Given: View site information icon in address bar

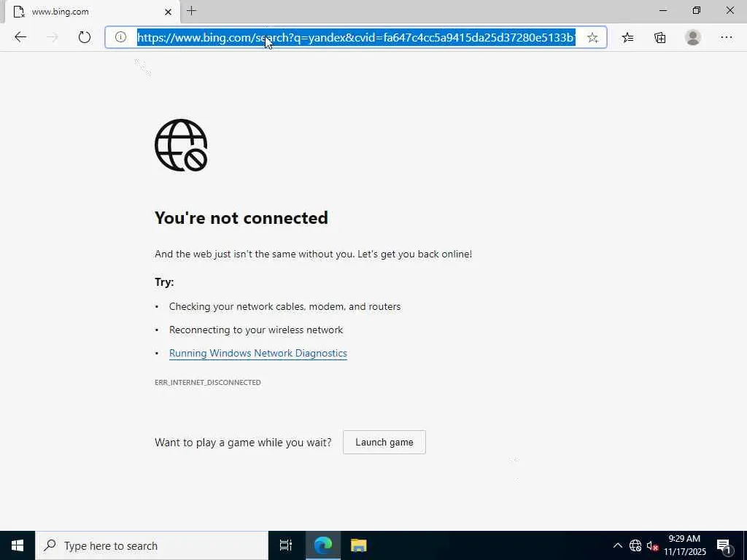Looking at the screenshot, I should 120,37.
